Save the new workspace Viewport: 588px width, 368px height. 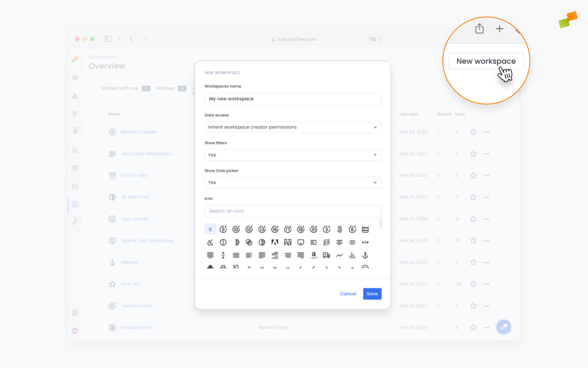[372, 294]
